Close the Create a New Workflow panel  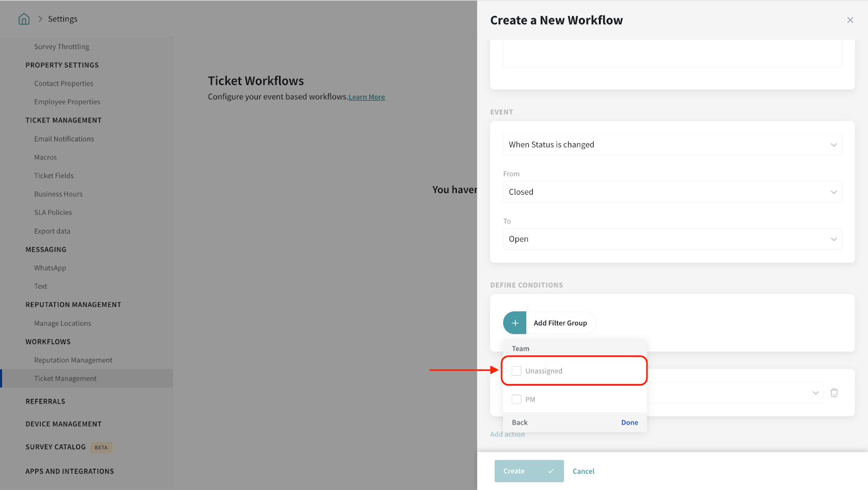coord(850,20)
